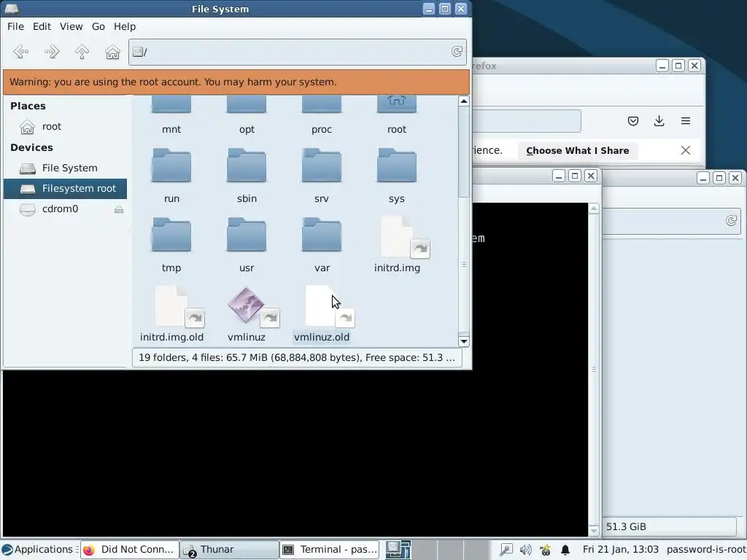Select the vmlinuz.old file

click(x=322, y=314)
